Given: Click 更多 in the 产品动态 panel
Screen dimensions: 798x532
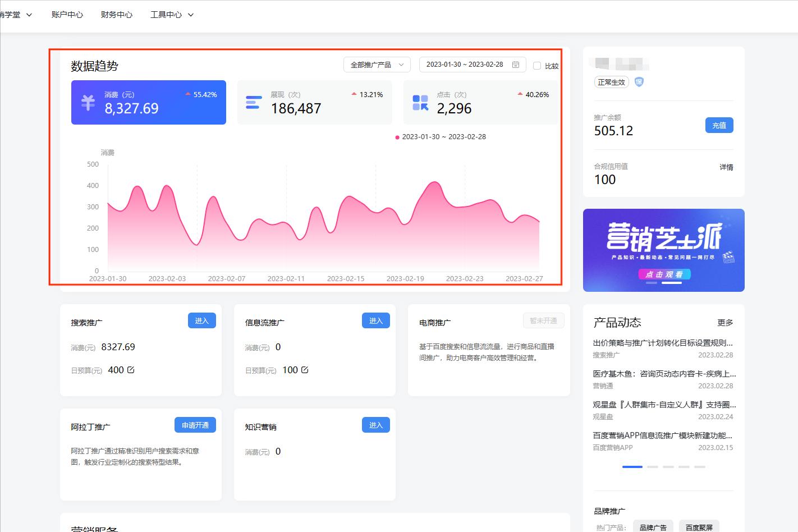Looking at the screenshot, I should (x=726, y=322).
